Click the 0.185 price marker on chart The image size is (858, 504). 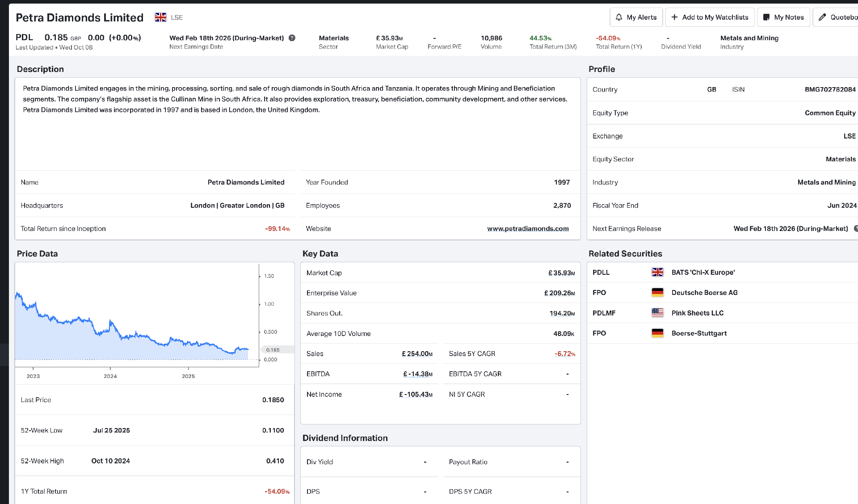click(273, 350)
